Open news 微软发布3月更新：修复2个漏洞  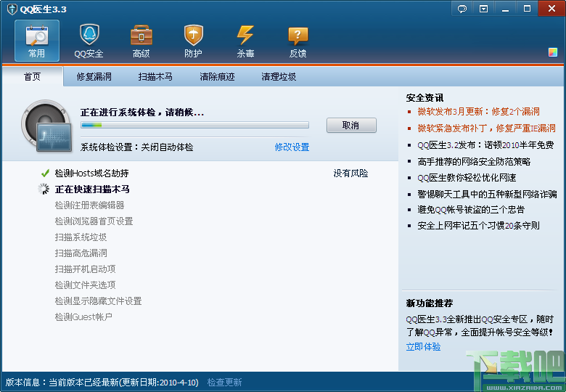coord(478,112)
